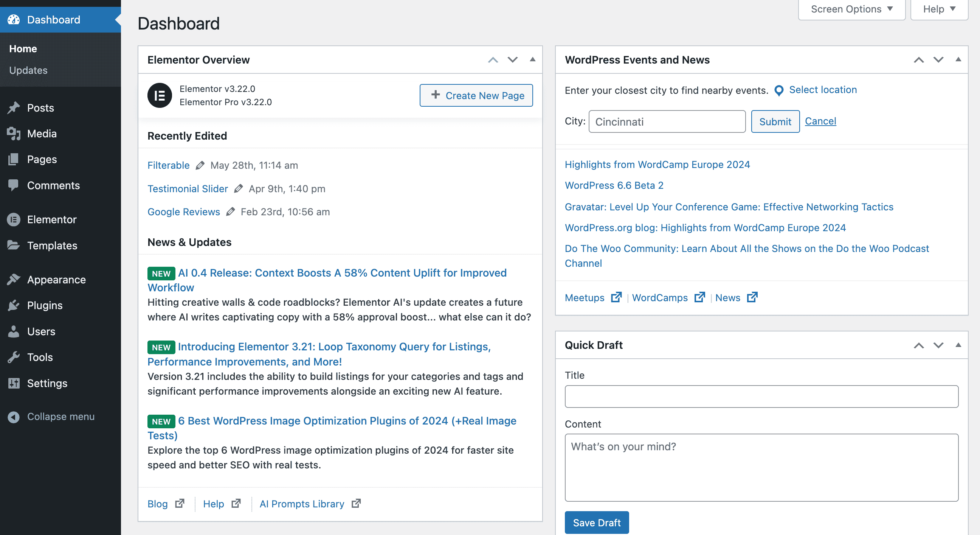Viewport: 980px width, 535px height.
Task: Click external link icon beside WordCamps
Action: 699,297
